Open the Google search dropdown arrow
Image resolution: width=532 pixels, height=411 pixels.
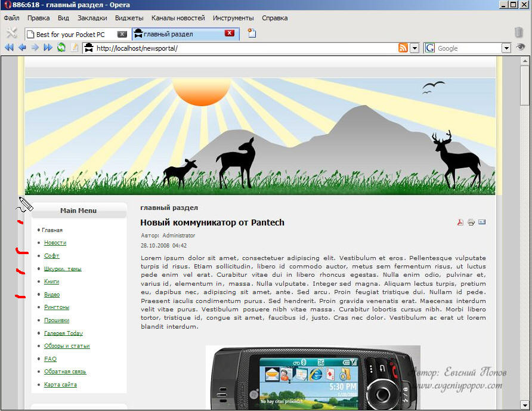[506, 48]
